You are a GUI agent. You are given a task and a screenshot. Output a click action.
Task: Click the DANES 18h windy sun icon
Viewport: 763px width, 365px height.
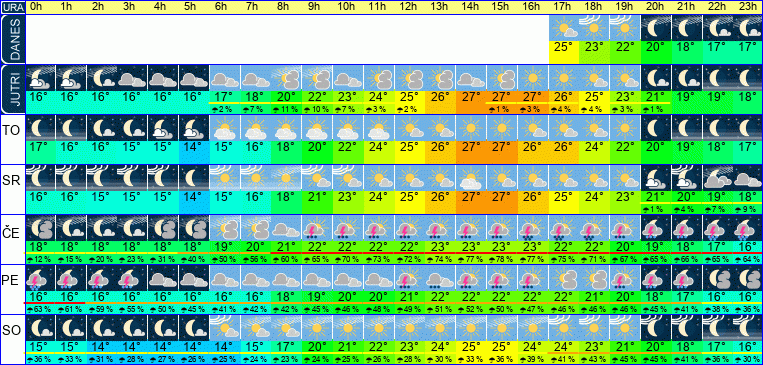tap(595, 28)
